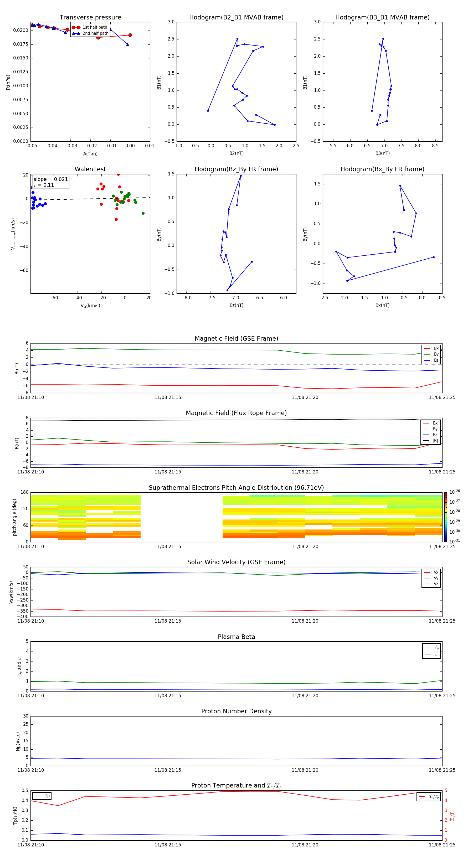Click the Vy legend entry in velocity plot
The width and height of the screenshot is (473, 868).
point(431,578)
